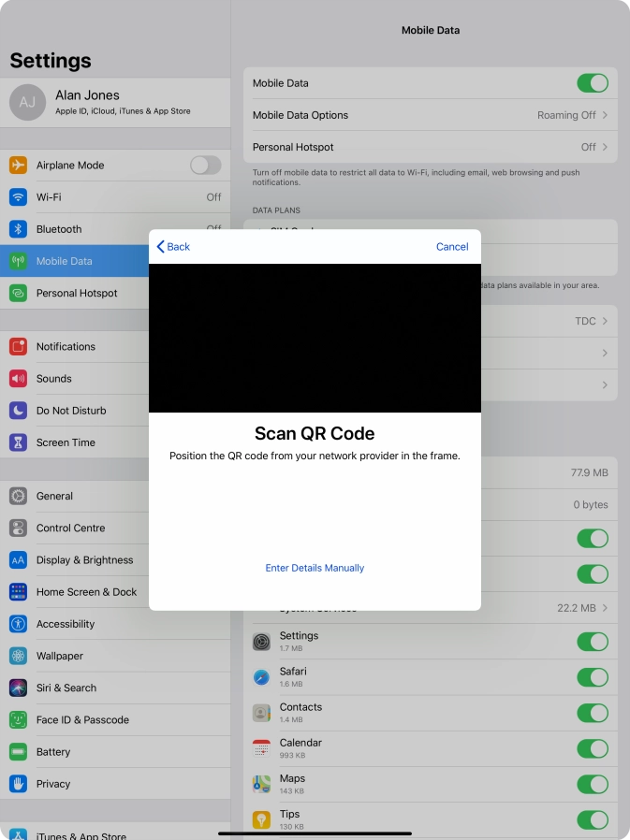Viewport: 630px width, 840px height.
Task: Tap the Calendar app icon
Action: pyautogui.click(x=262, y=748)
